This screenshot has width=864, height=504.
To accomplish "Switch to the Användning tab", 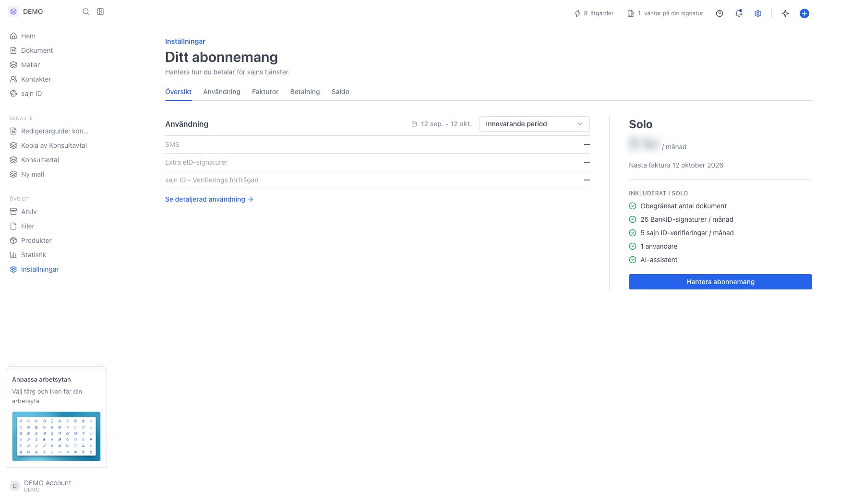I will (222, 92).
